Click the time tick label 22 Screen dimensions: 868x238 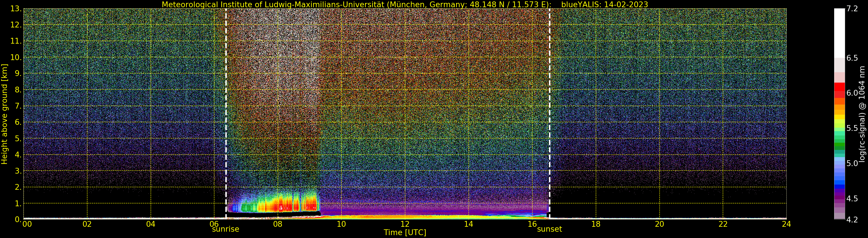pos(723,224)
